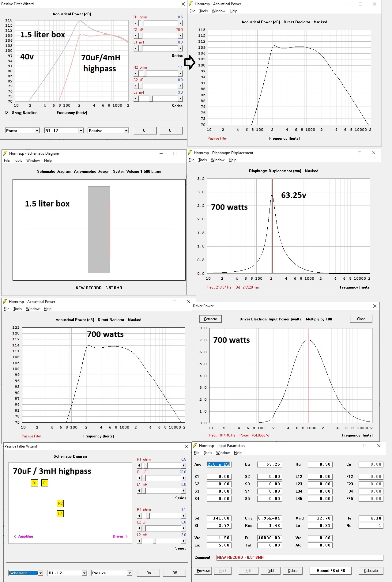Click Hornresp lightning icon in Input Parameters title
This screenshot has height=582, width=392.
195,446
